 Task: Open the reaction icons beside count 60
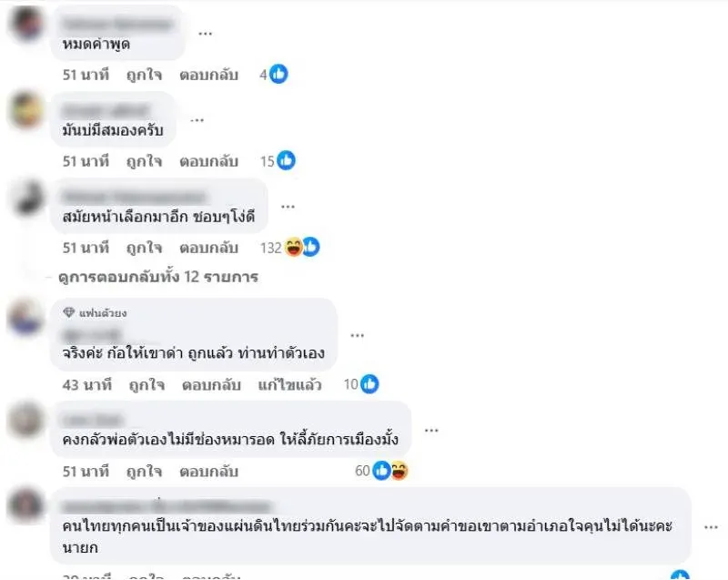[x=390, y=471]
